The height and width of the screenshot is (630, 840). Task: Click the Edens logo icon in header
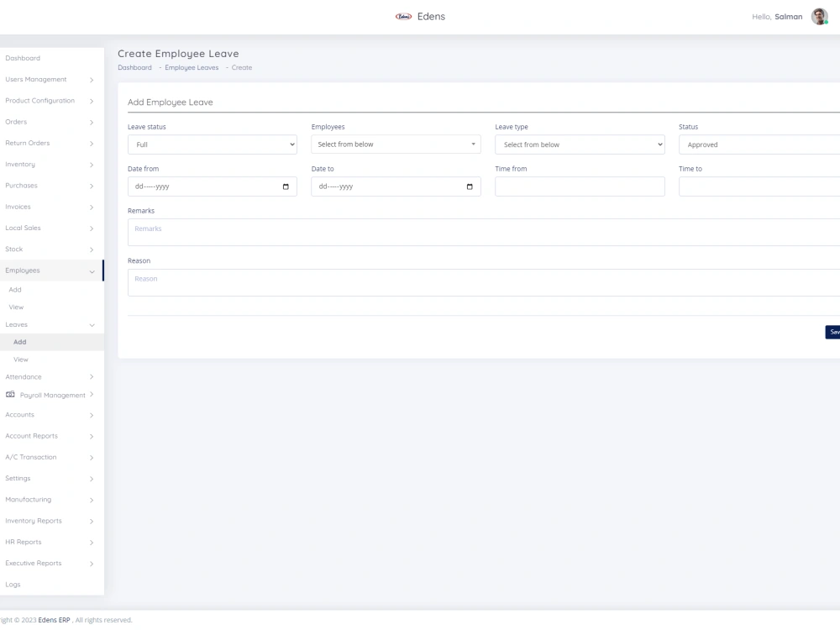(x=403, y=17)
